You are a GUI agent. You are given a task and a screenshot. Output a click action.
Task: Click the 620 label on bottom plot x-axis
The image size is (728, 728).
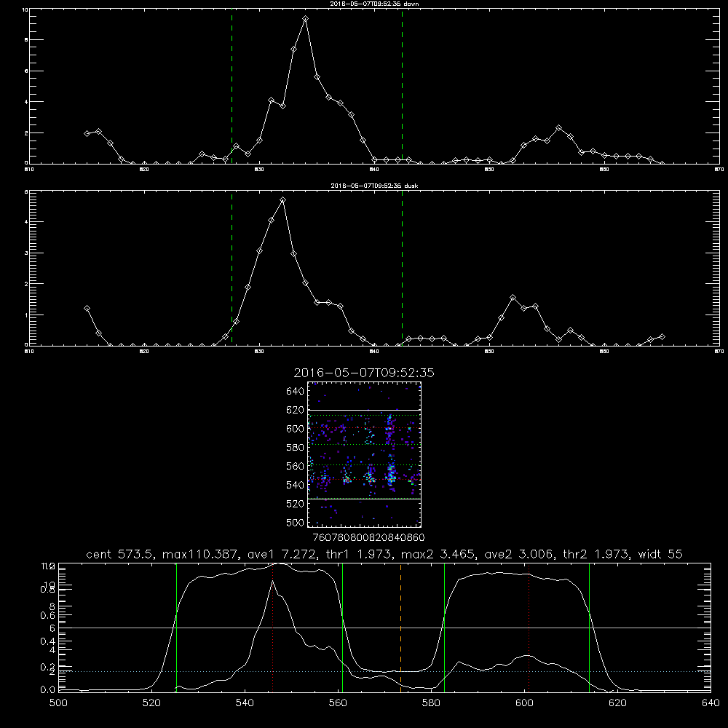pos(617,703)
